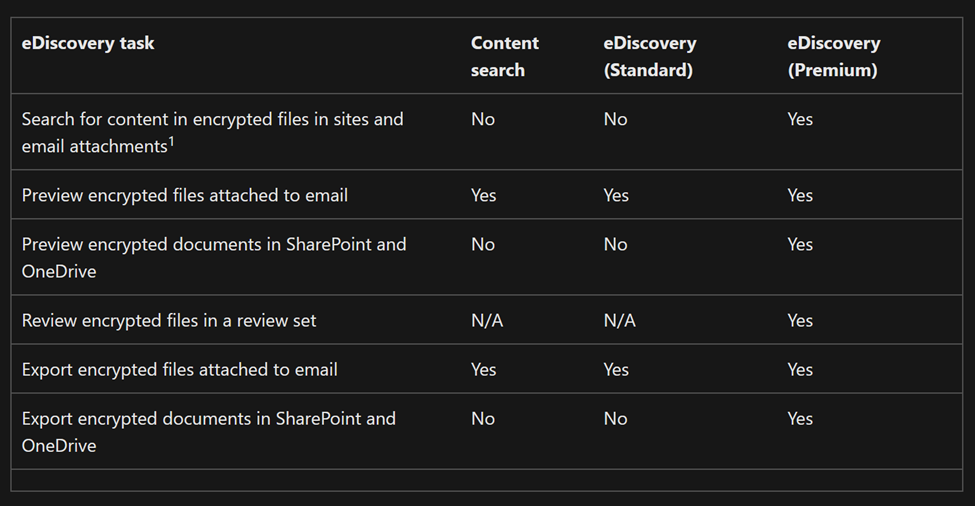Click Premium 'Yes' in export SharePoint documents row
975x506 pixels.
(x=800, y=419)
